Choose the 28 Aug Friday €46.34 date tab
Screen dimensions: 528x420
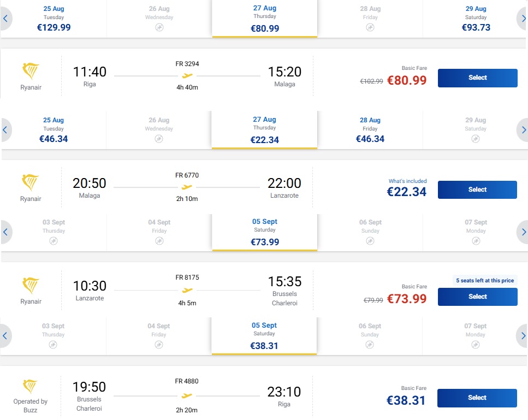point(370,130)
